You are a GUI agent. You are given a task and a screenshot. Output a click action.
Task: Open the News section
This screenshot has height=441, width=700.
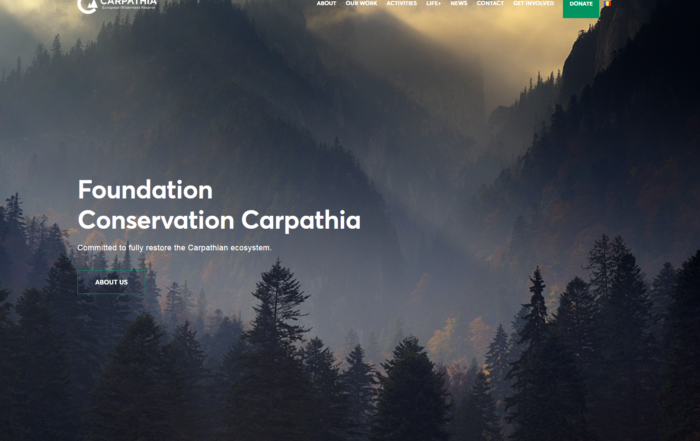point(458,4)
